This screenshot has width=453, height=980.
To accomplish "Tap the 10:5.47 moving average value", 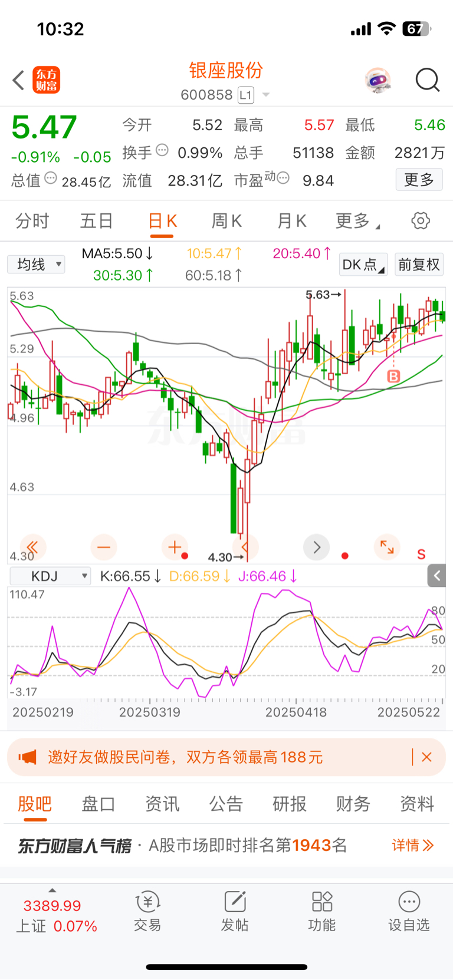I will pos(214,253).
